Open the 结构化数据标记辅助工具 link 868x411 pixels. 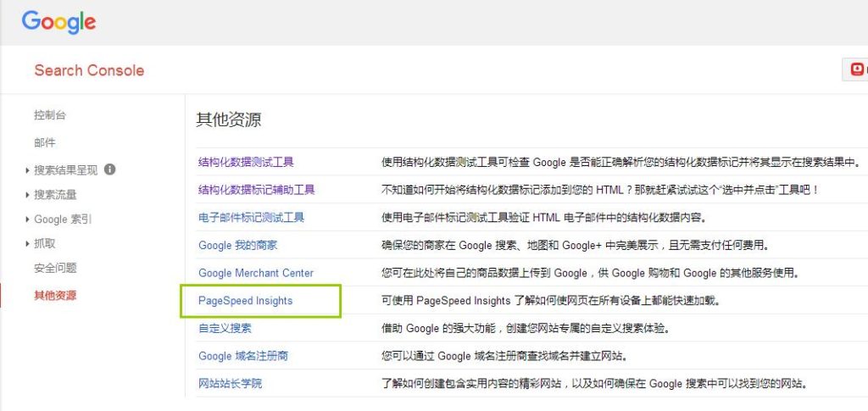[257, 190]
